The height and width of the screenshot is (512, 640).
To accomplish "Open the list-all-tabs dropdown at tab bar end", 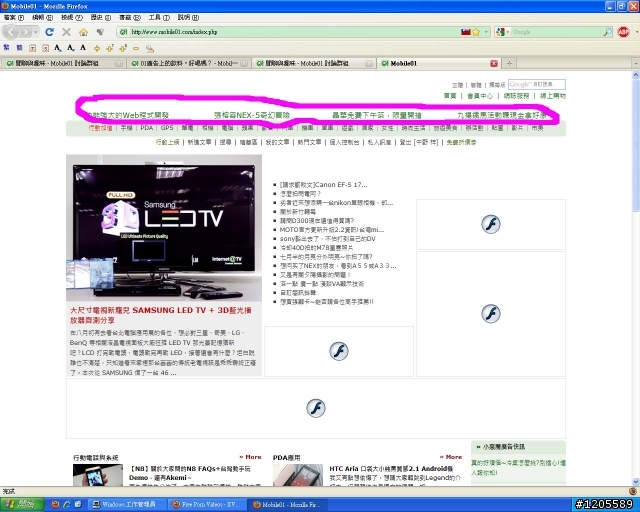I will pyautogui.click(x=636, y=63).
